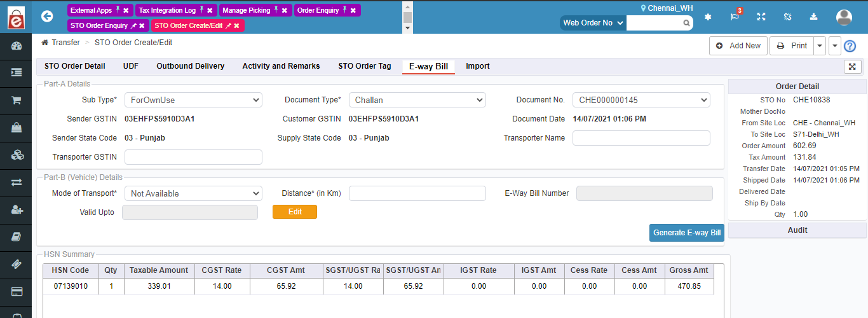Click the tab list scroll-down arrow

pyautogui.click(x=407, y=28)
